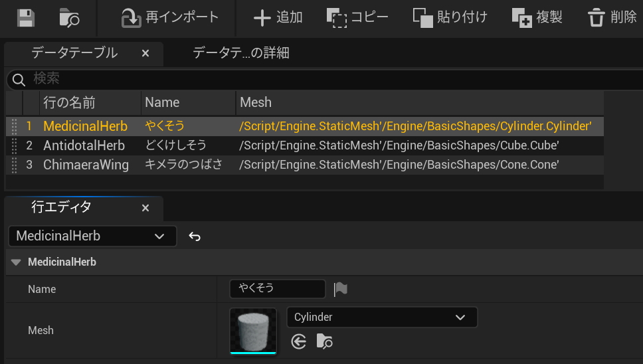The height and width of the screenshot is (364, 643).
Task: Click the Save floppy disk icon
Action: tap(25, 17)
